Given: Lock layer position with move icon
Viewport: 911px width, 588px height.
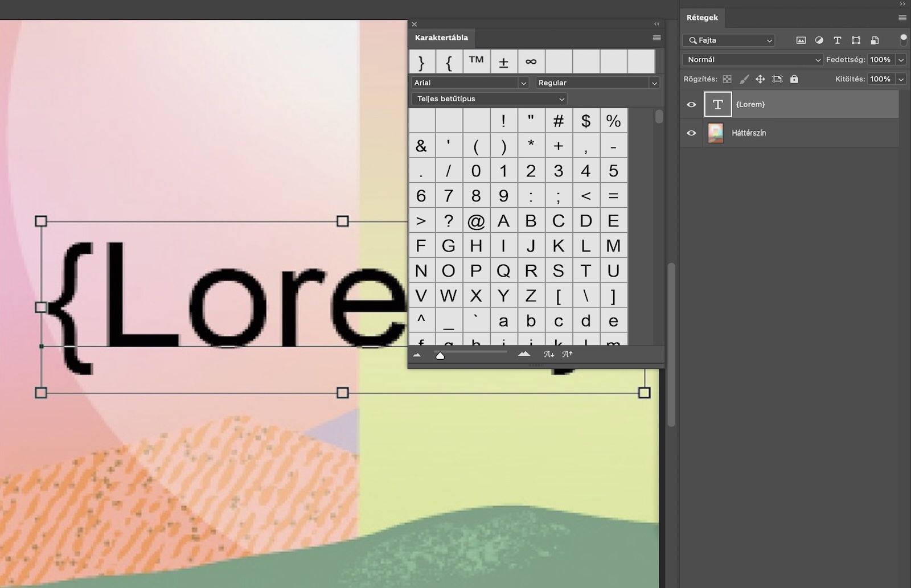Looking at the screenshot, I should [x=760, y=79].
